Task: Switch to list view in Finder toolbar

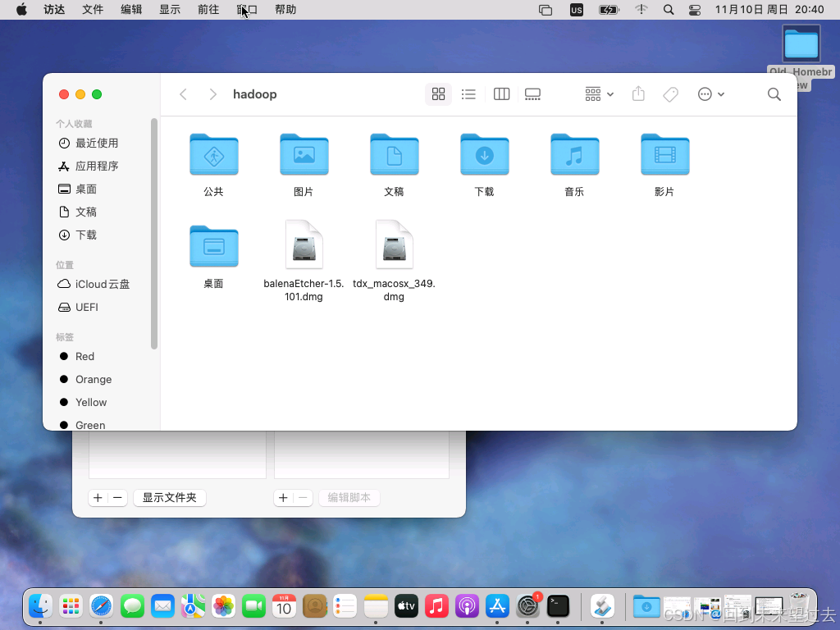Action: coord(468,94)
